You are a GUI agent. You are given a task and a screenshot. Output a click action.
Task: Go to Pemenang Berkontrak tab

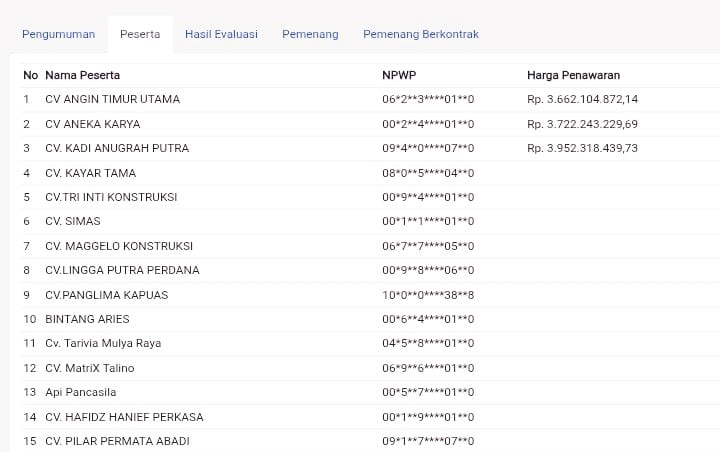[421, 34]
